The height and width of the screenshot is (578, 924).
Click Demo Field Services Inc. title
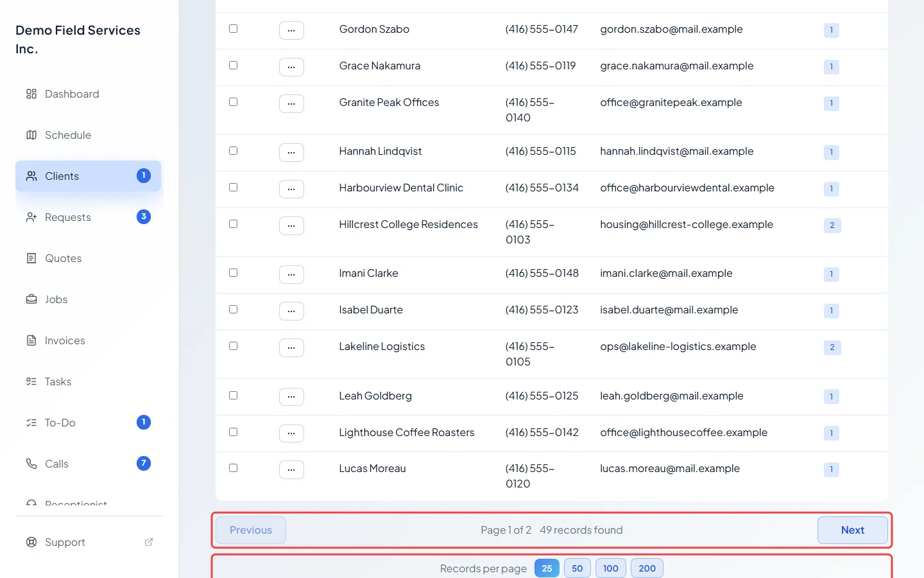78,39
